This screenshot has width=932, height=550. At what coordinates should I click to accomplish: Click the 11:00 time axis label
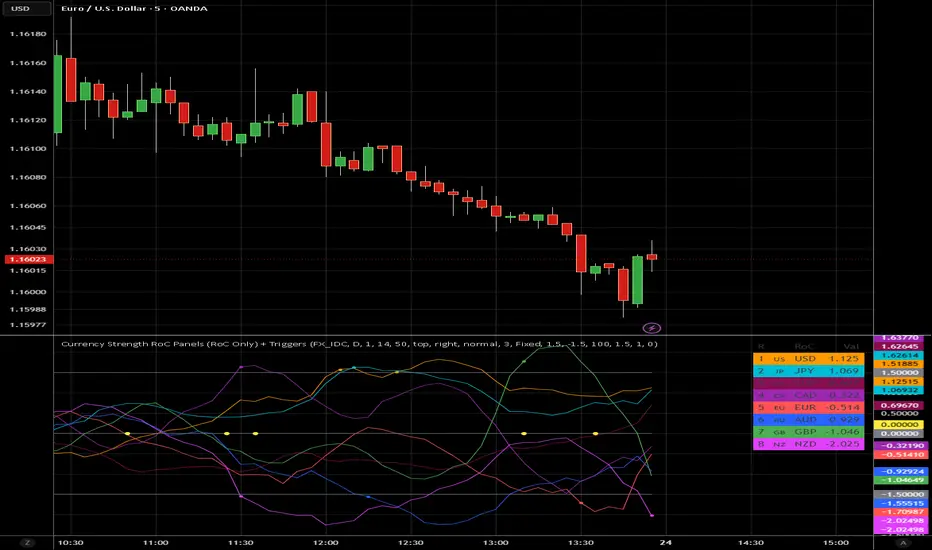(156, 542)
